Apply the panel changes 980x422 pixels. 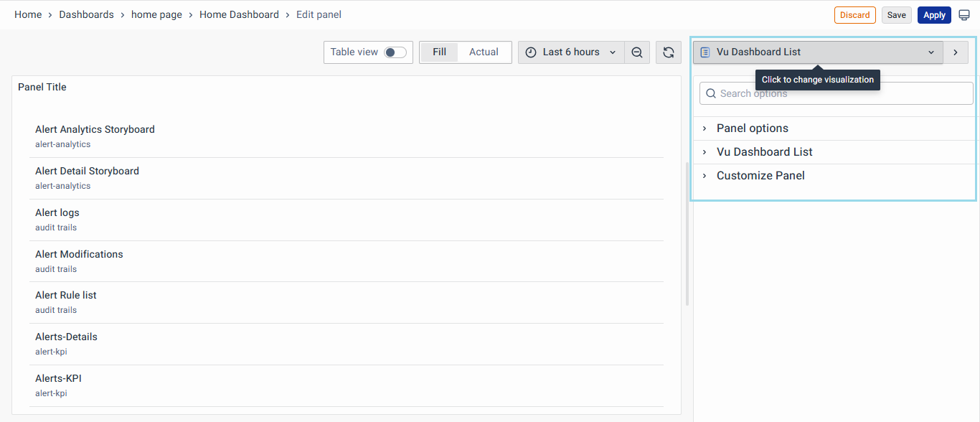coord(934,14)
